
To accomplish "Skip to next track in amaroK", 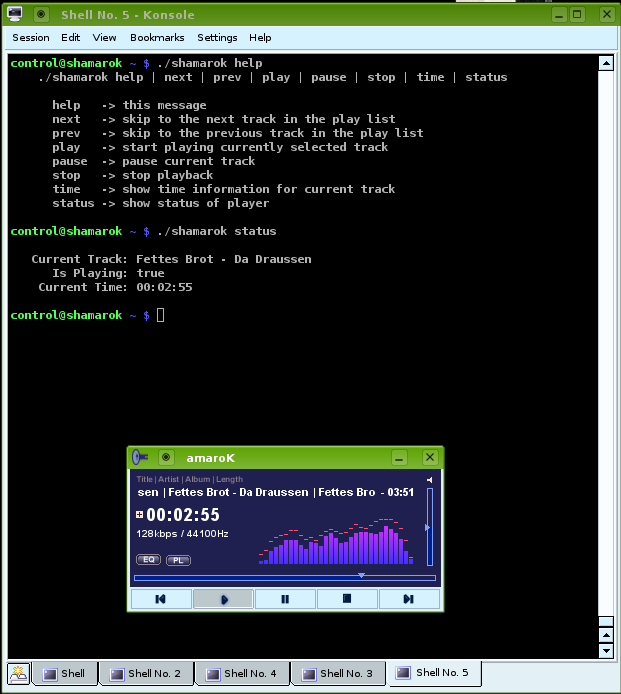I will tap(409, 599).
